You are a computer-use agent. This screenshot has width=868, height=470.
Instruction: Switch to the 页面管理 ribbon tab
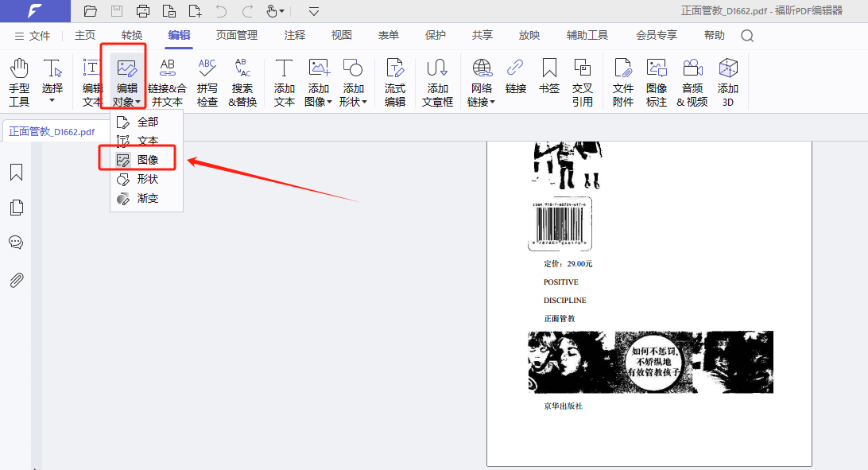pyautogui.click(x=237, y=35)
